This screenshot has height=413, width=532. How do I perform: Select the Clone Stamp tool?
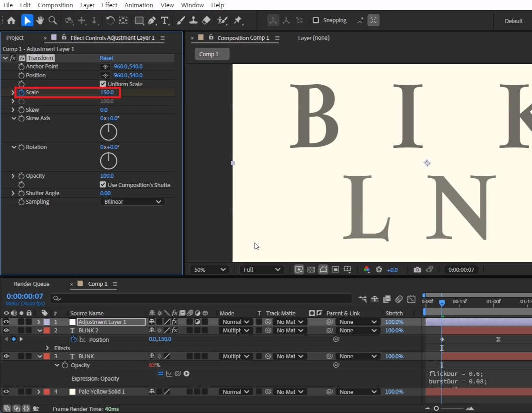point(194,20)
